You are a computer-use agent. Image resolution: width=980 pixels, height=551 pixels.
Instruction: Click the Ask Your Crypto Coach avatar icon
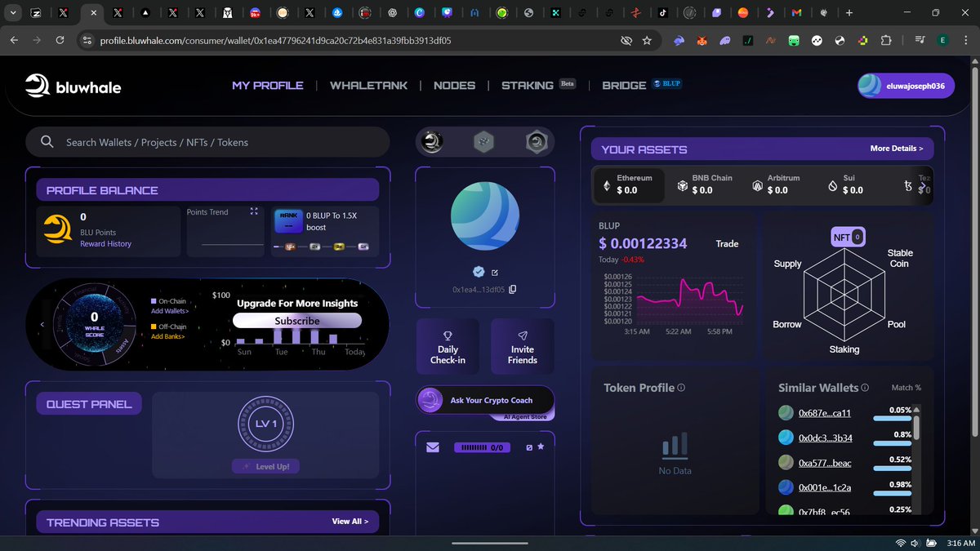430,400
